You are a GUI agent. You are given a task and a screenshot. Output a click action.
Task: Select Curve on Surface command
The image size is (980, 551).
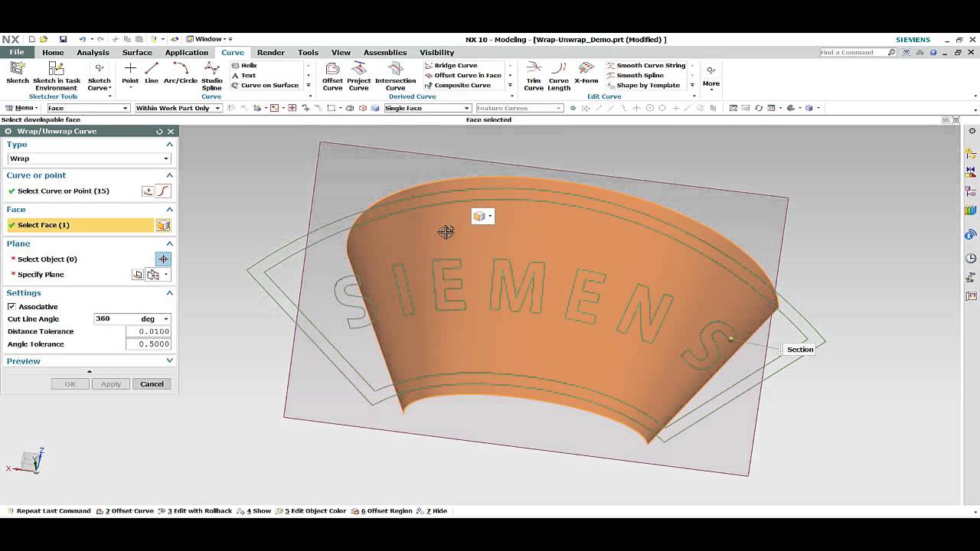pyautogui.click(x=265, y=85)
